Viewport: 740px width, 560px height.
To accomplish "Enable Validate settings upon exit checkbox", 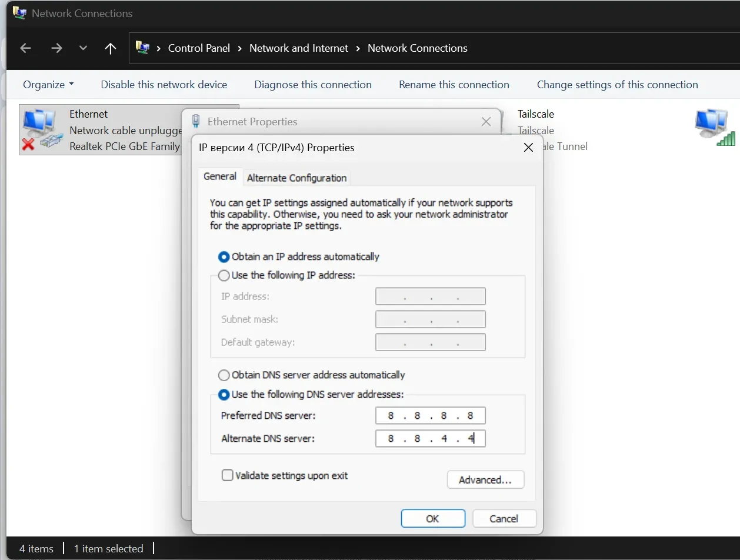I will coord(228,475).
